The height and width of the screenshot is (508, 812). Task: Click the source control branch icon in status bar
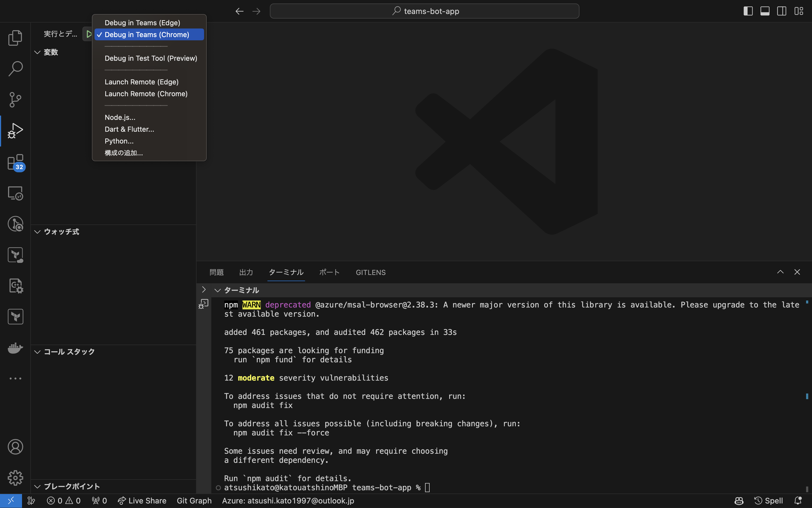click(x=31, y=500)
